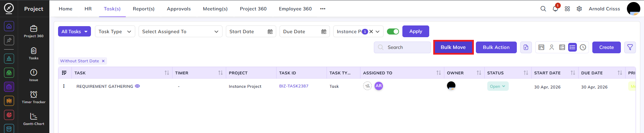The width and height of the screenshot is (644, 133).
Task: Switch to list view
Action: [x=573, y=47]
